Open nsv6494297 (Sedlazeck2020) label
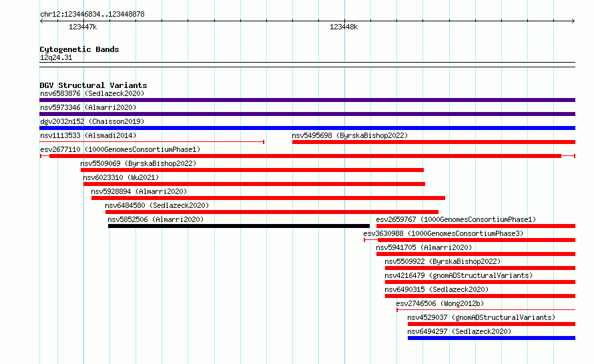Image resolution: width=594 pixels, height=364 pixels. coord(459,331)
